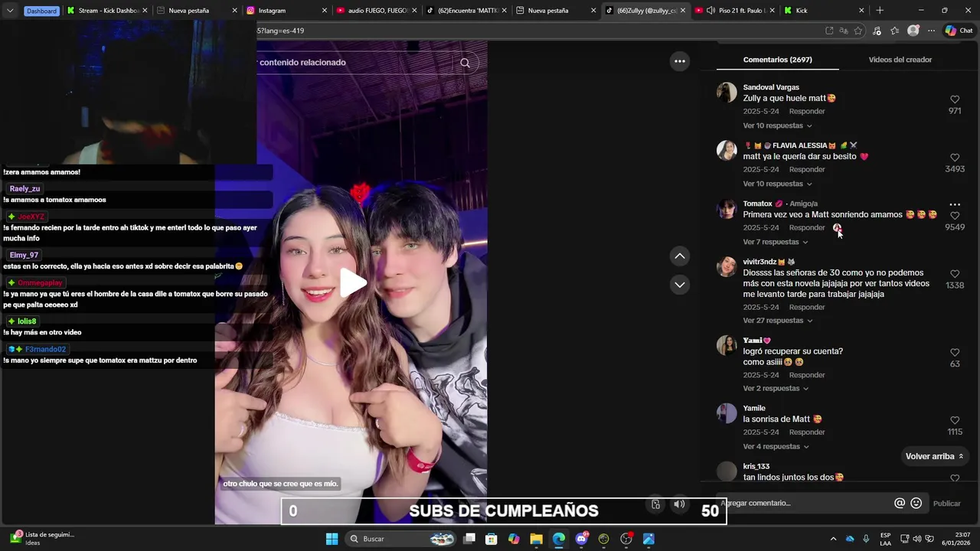Reply to Yami's comment via Responder
This screenshot has width=980, height=551.
click(x=807, y=375)
